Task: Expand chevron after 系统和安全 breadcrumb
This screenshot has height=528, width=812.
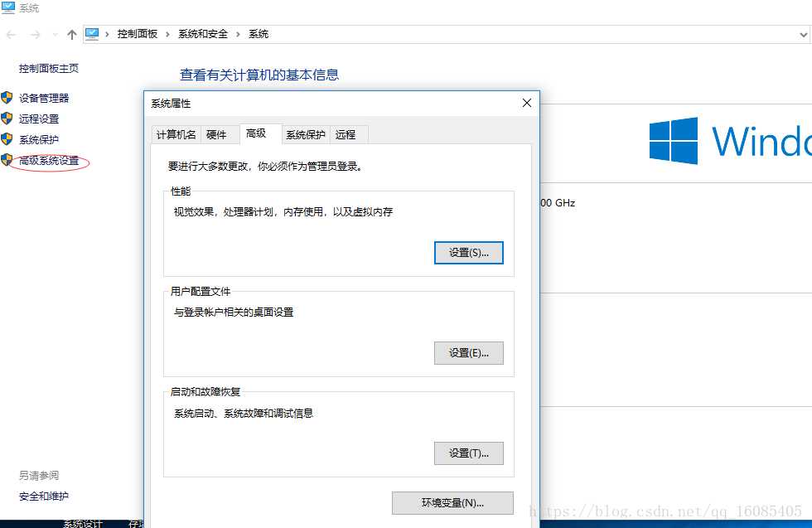Action: pyautogui.click(x=238, y=34)
